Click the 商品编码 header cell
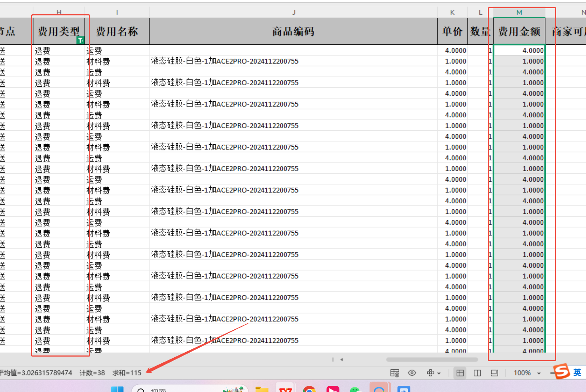Screen dimensions: 586x392 (x=294, y=31)
